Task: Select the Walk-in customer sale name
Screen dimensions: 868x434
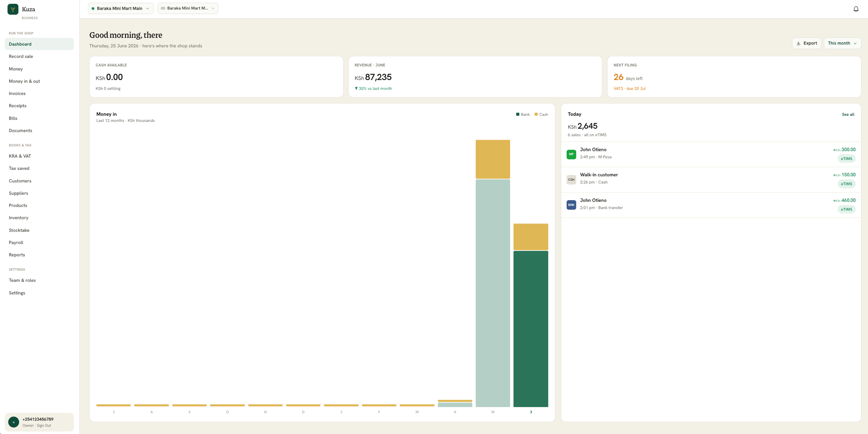Action: click(598, 175)
